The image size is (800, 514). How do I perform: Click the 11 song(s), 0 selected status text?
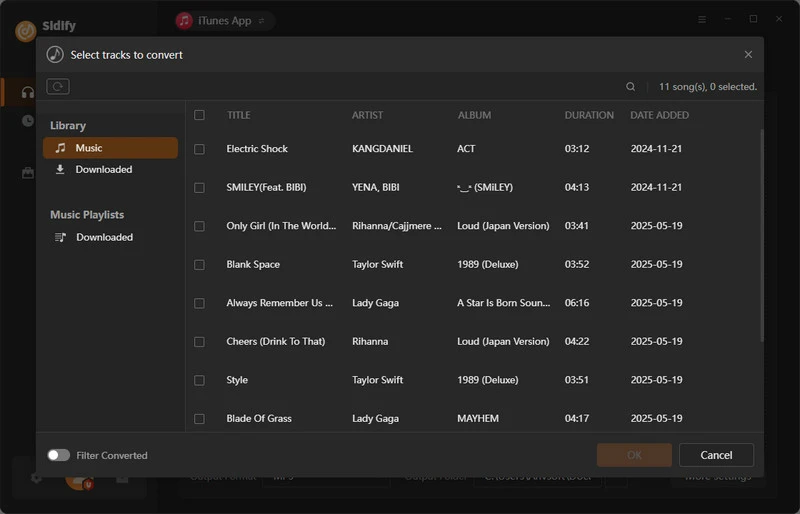[x=708, y=87]
